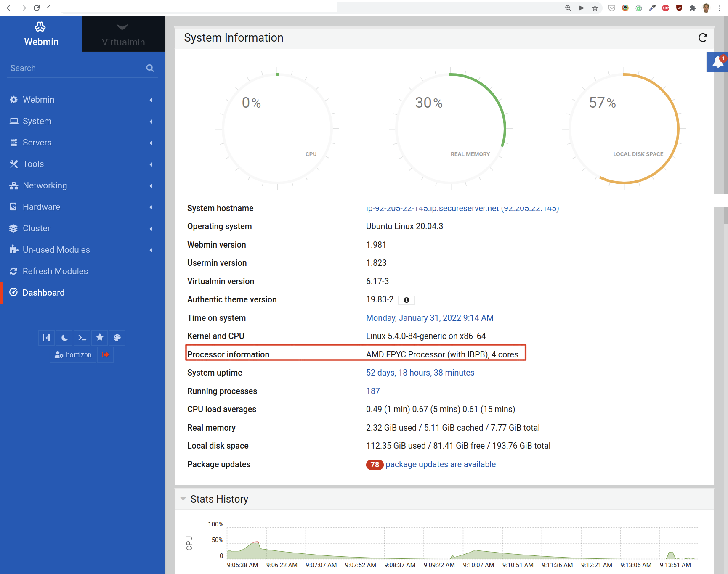Expand the Servers menu section
The image size is (728, 574).
(37, 143)
